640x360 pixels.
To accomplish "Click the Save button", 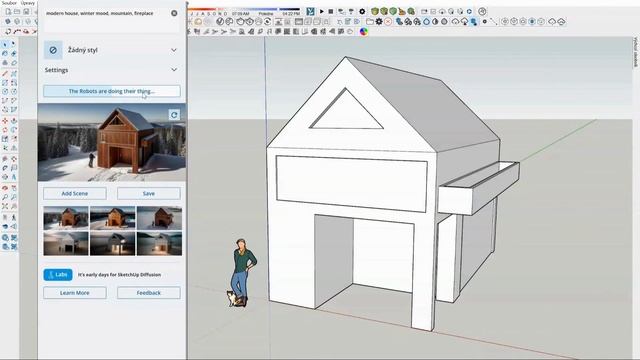I will 149,193.
